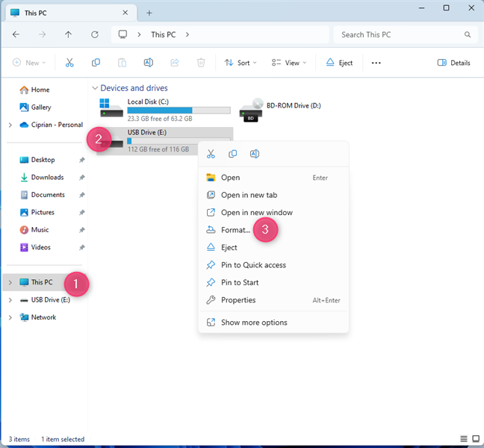Click the Copy icon in context menu
Screen dimensions: 484x448
coord(232,154)
